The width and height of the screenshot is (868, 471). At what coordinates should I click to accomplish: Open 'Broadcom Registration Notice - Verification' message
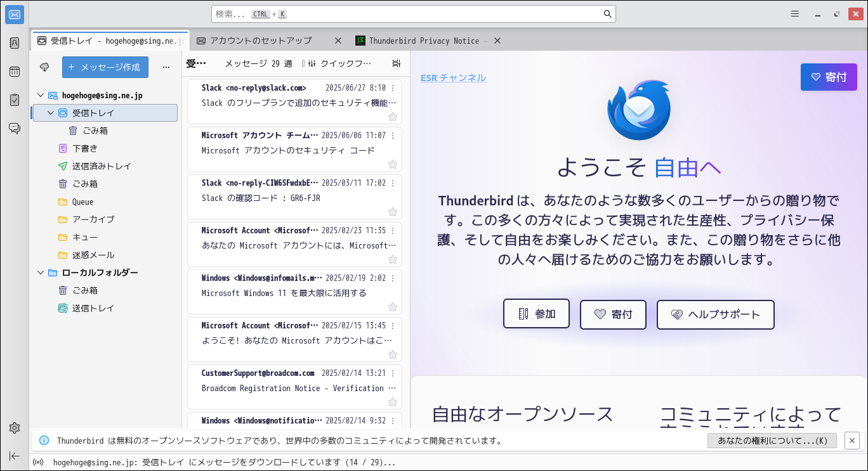(294, 387)
